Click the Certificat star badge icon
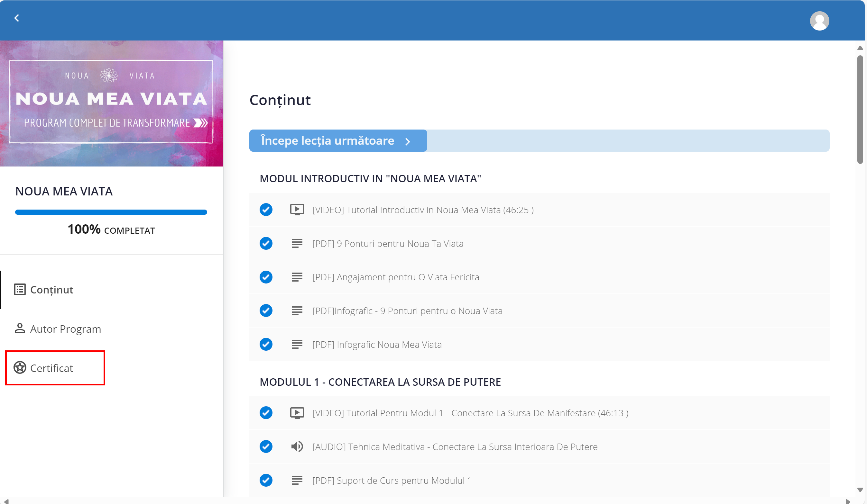This screenshot has height=504, width=867. (x=20, y=367)
